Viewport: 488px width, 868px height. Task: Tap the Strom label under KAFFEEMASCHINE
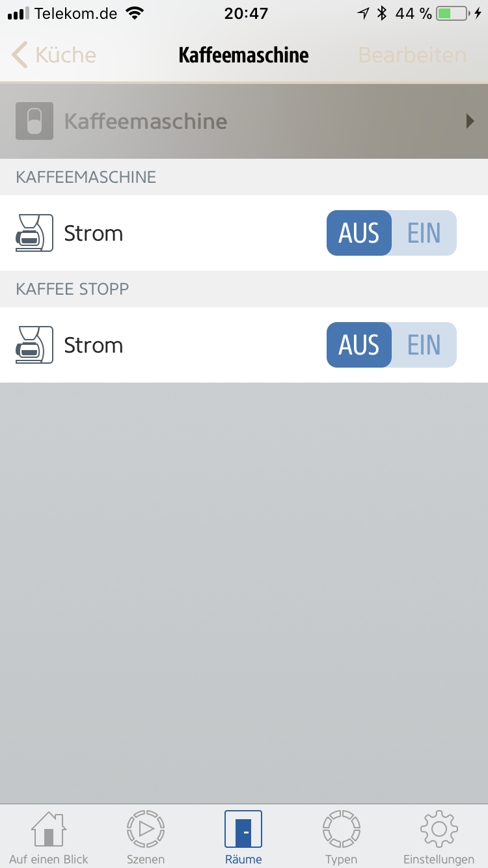93,233
